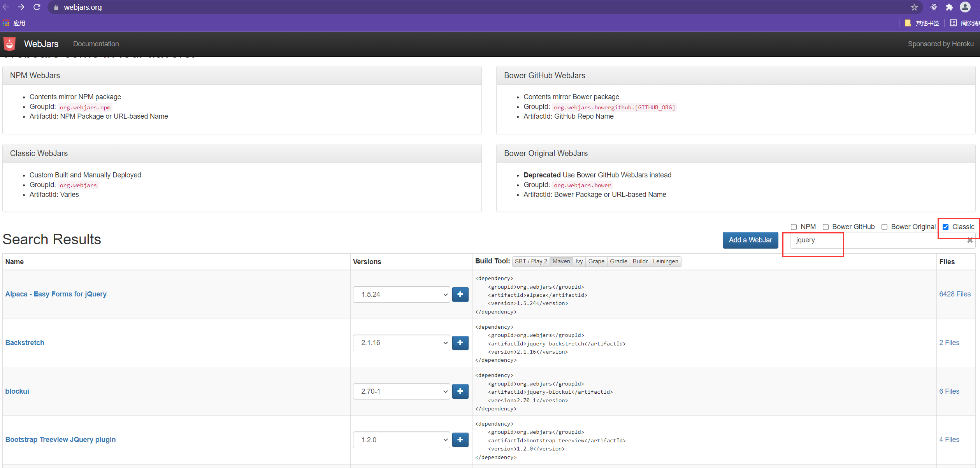Click the plus button for blockui 2.70-1

point(460,391)
